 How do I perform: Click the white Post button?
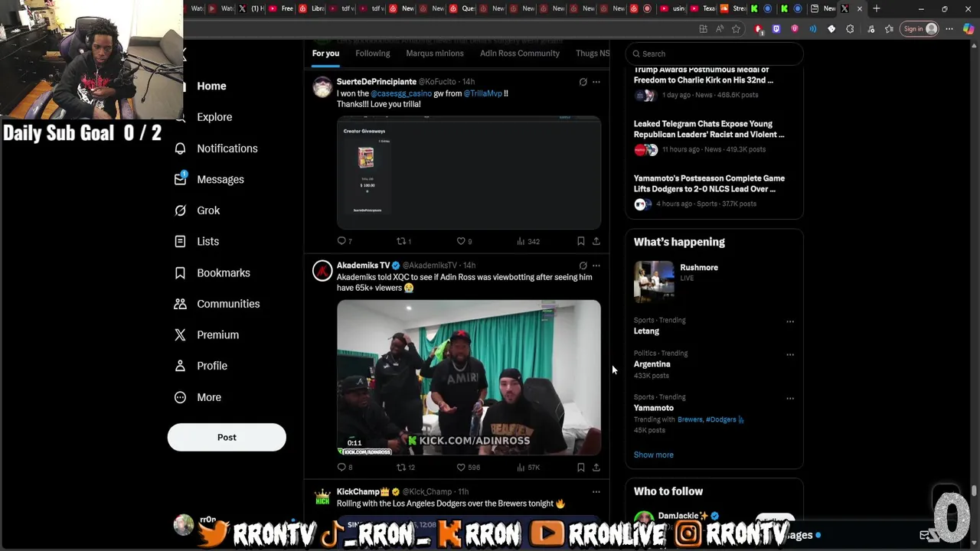point(227,437)
